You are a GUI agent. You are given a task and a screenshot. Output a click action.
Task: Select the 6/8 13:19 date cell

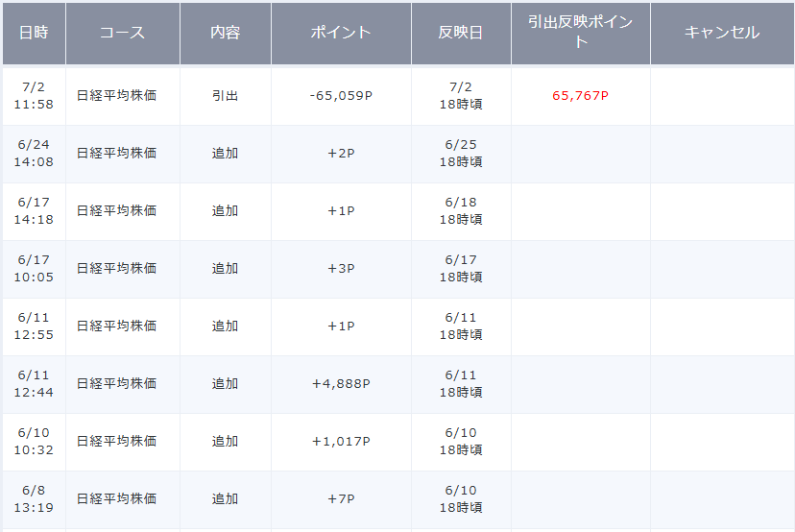click(x=34, y=499)
